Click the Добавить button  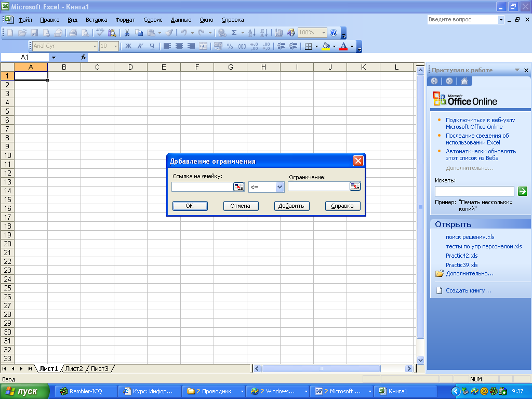click(x=291, y=206)
